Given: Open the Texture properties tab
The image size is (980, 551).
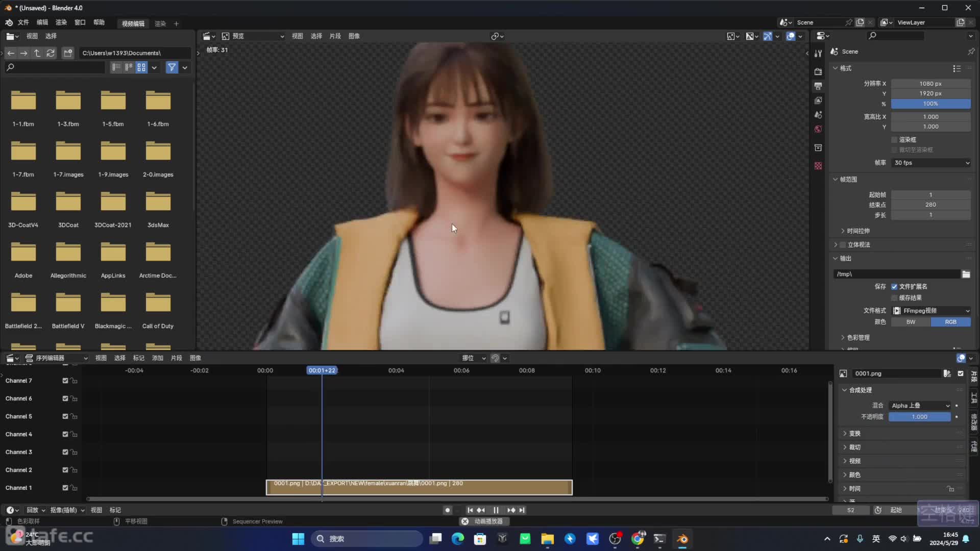Looking at the screenshot, I should [x=818, y=166].
